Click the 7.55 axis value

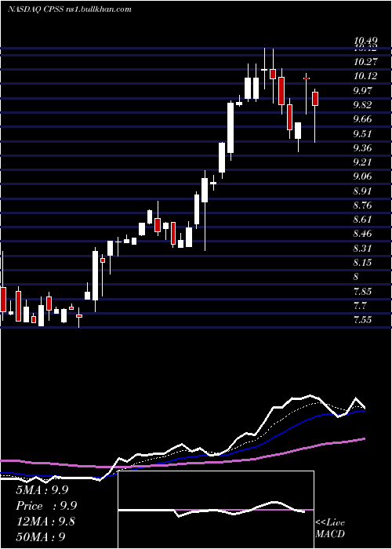point(364,320)
